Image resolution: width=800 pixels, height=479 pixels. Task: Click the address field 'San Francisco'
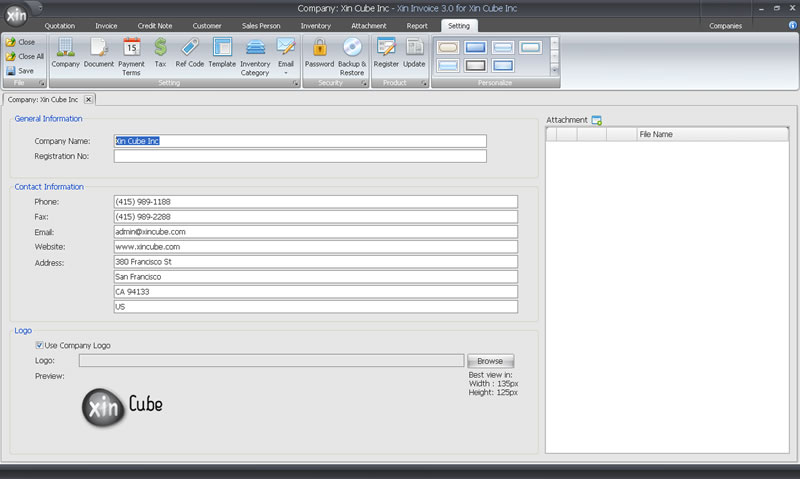click(x=315, y=276)
